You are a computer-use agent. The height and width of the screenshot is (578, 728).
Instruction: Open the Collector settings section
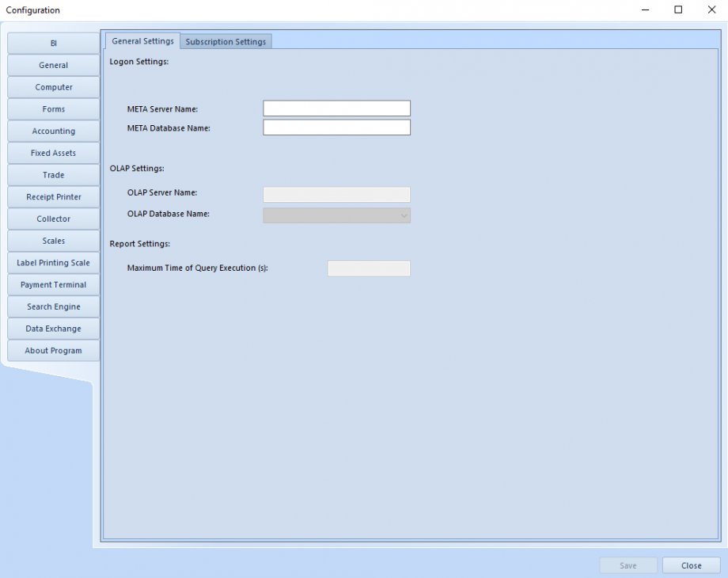pos(53,219)
